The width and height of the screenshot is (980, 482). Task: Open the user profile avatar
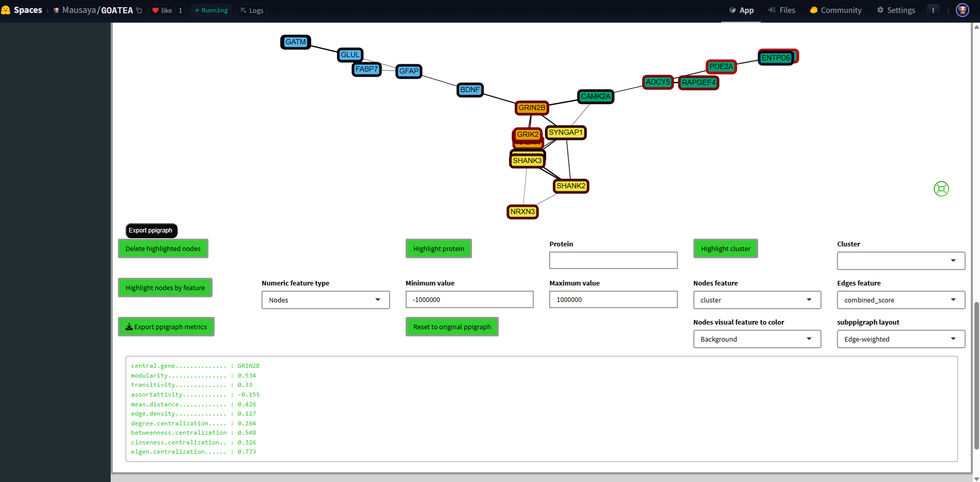(x=962, y=10)
